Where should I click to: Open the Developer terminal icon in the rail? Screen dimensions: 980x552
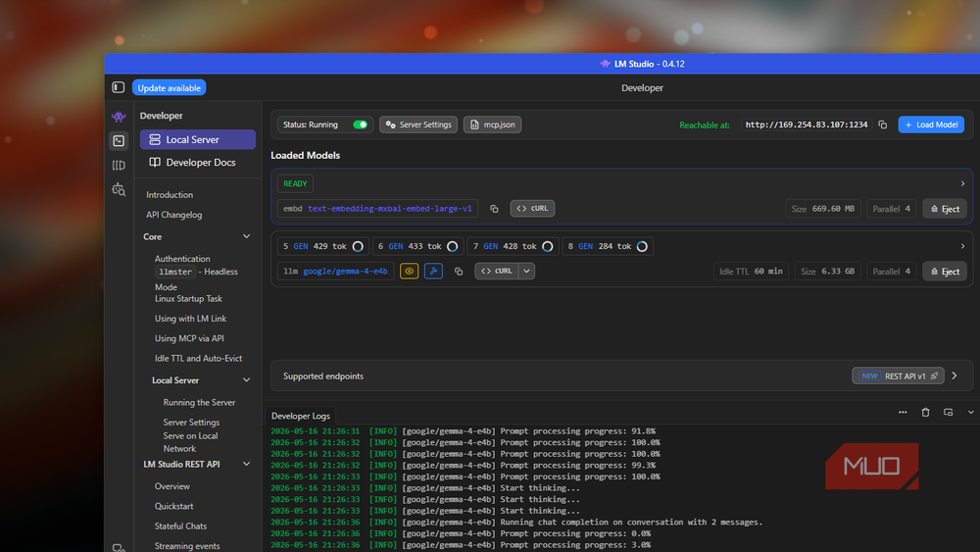click(119, 140)
